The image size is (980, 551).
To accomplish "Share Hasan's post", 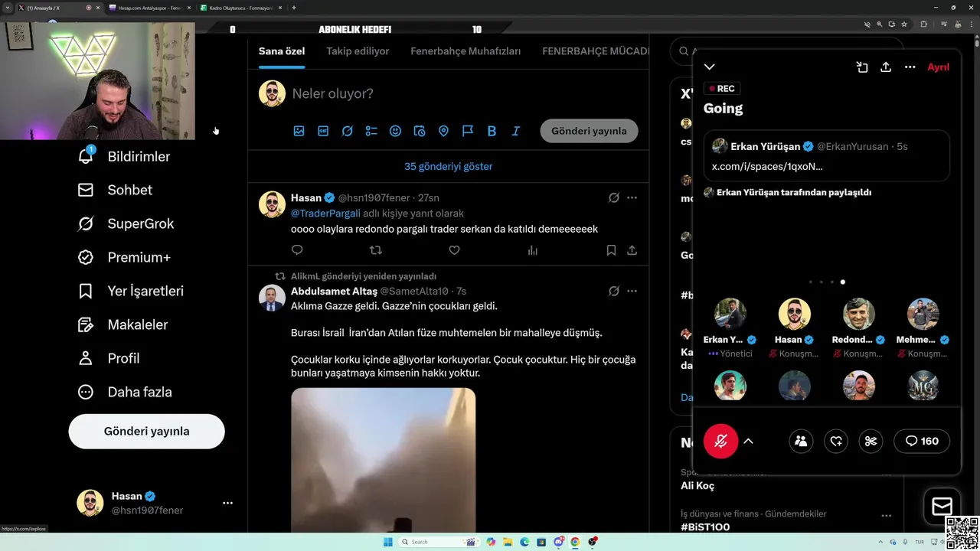I will (x=632, y=250).
